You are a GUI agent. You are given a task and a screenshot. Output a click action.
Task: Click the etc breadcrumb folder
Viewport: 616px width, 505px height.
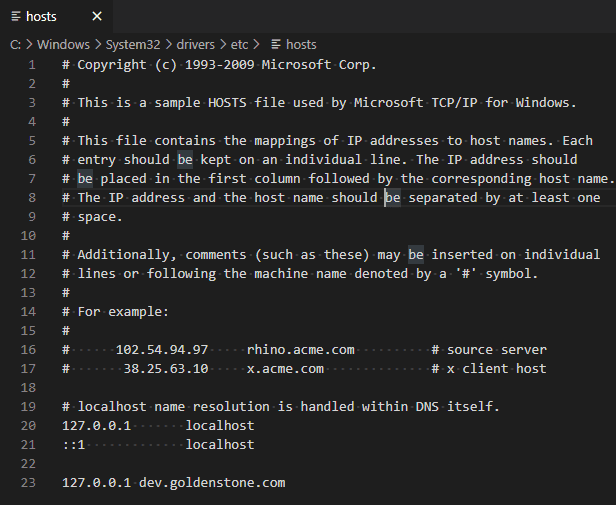pyautogui.click(x=240, y=44)
